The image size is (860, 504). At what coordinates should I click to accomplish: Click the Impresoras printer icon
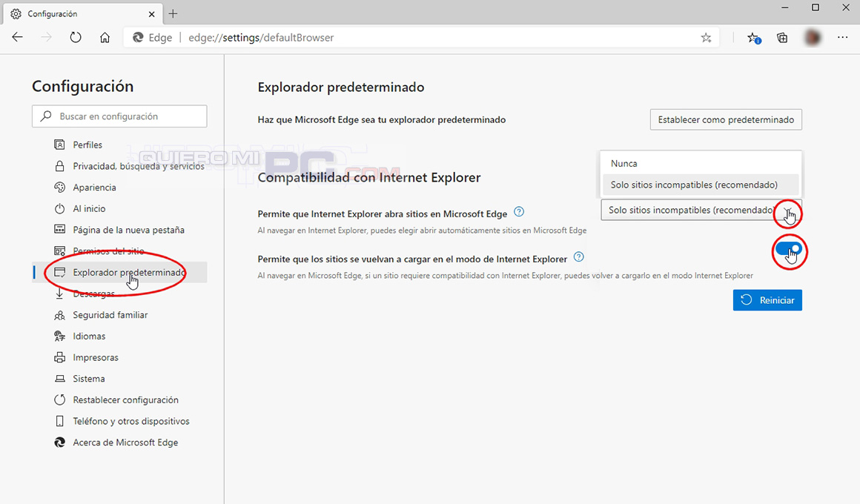click(59, 357)
